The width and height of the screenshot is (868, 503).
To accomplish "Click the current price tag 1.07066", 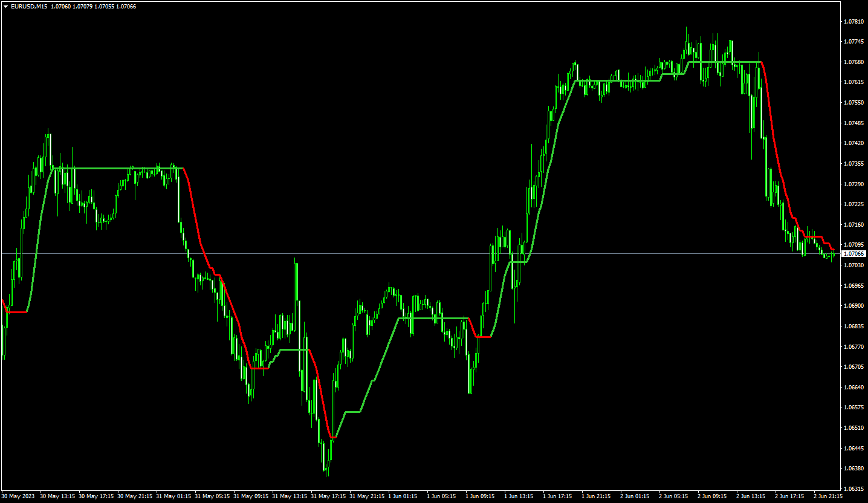I will [x=853, y=254].
